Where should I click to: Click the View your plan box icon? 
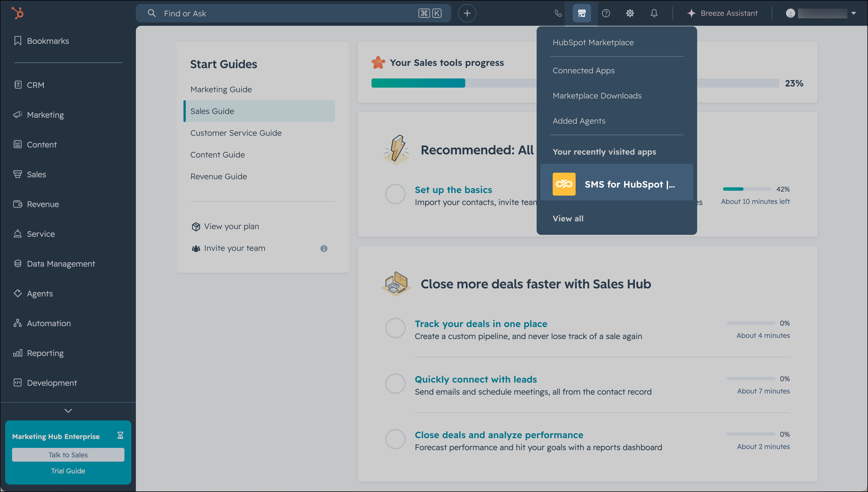click(196, 227)
